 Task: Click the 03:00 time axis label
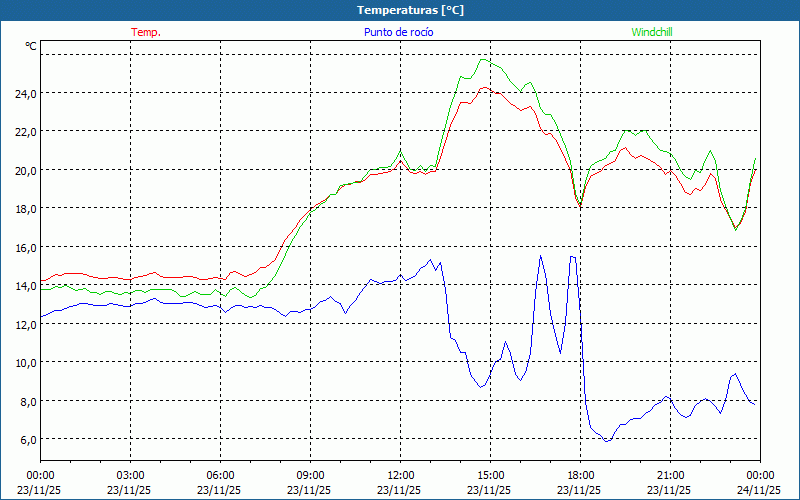point(130,475)
